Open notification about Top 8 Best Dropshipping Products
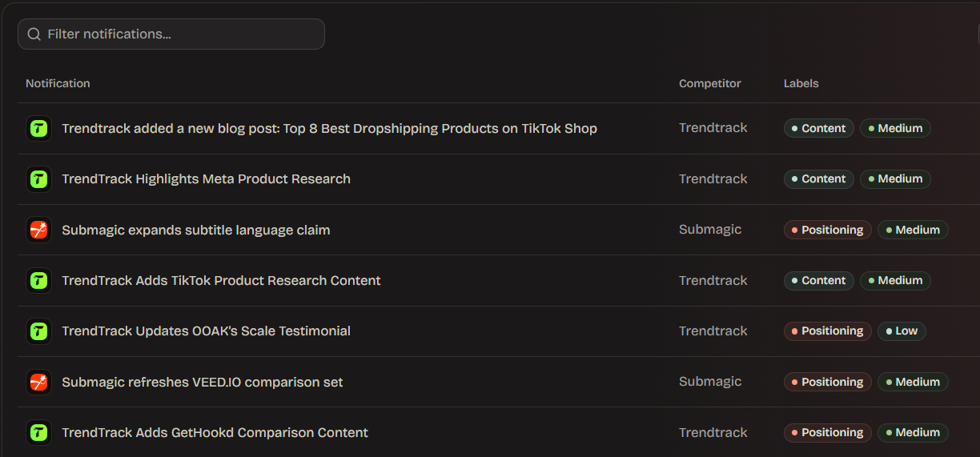 click(329, 128)
